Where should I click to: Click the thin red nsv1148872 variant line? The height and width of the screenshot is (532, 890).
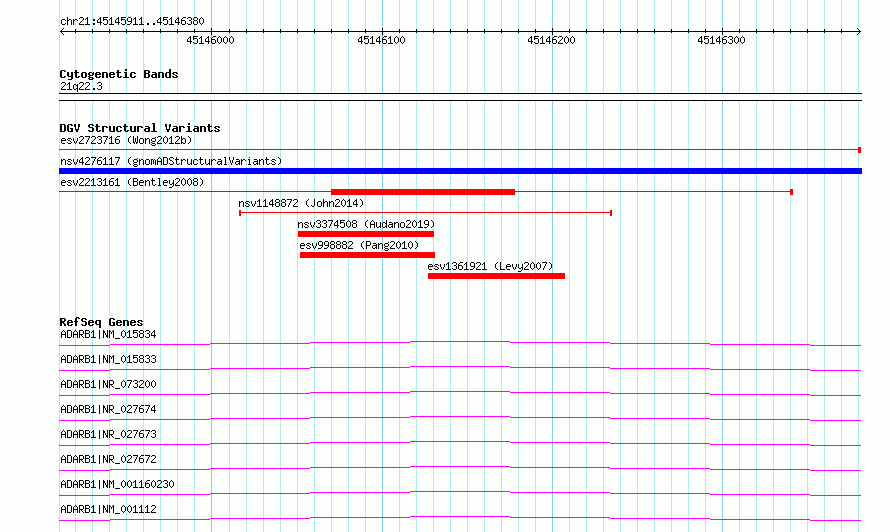pos(425,213)
